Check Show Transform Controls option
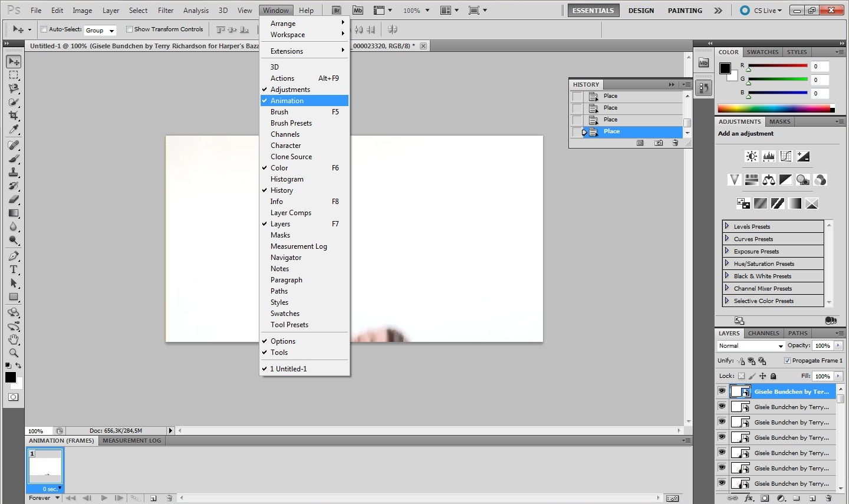The height and width of the screenshot is (504, 849). coord(129,29)
